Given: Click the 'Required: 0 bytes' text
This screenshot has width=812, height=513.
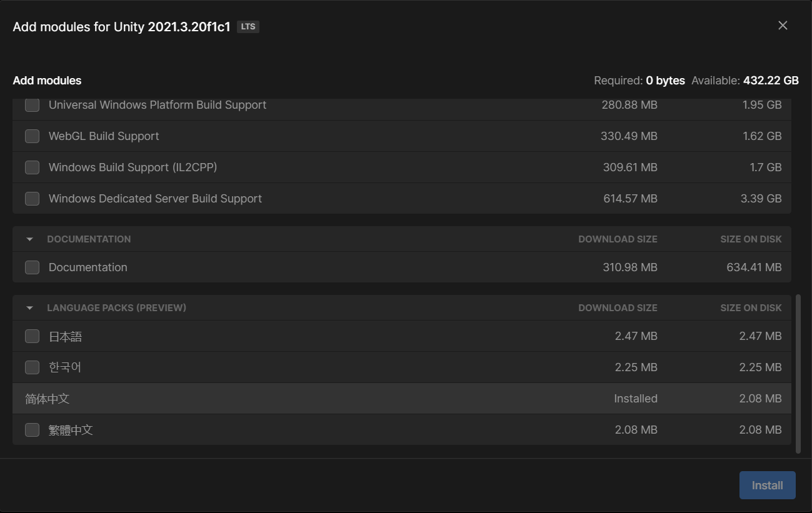Looking at the screenshot, I should pyautogui.click(x=639, y=81).
